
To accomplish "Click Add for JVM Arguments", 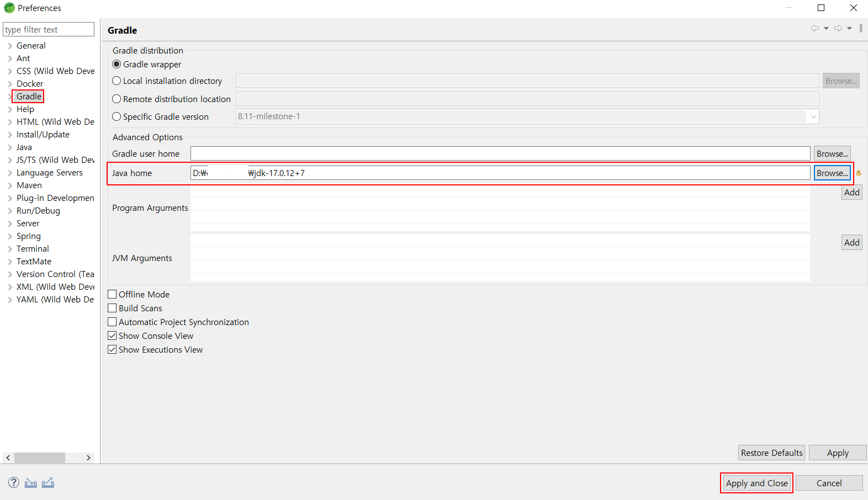I will [x=852, y=242].
